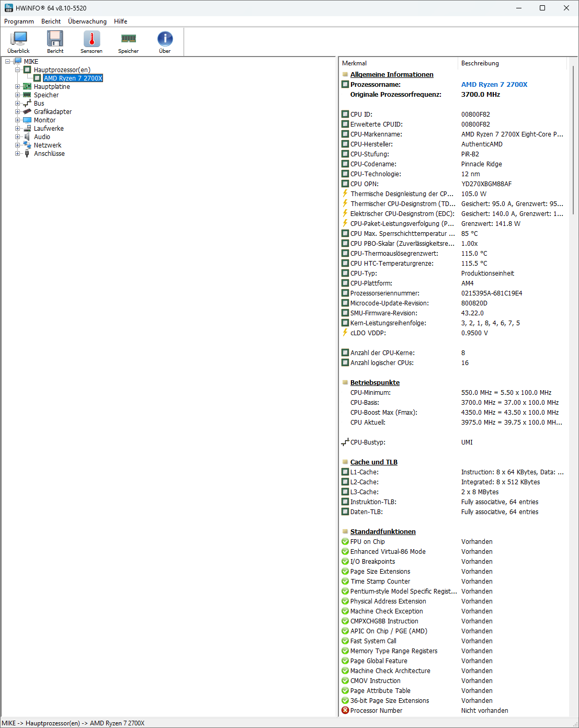This screenshot has height=728, width=579.
Task: Open the Über info icon
Action: (165, 39)
